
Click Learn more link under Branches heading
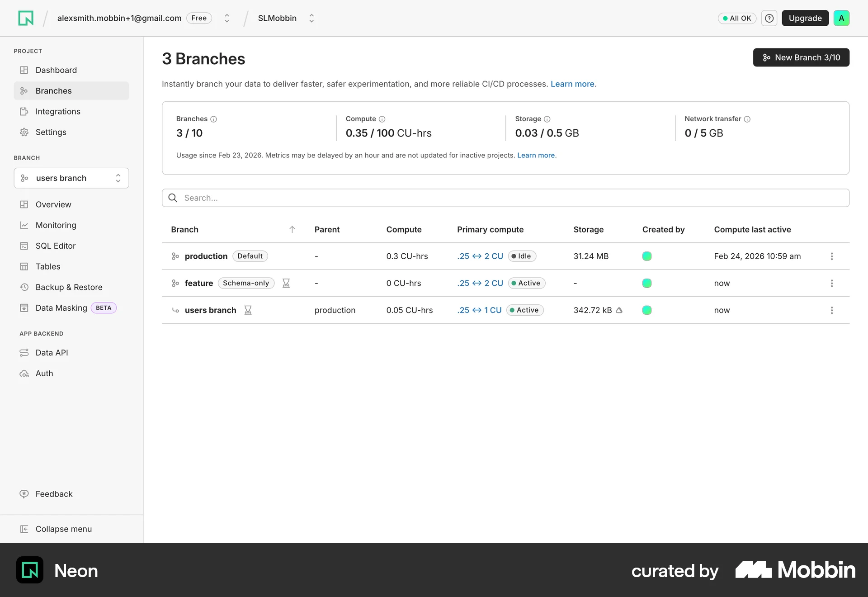pos(572,84)
